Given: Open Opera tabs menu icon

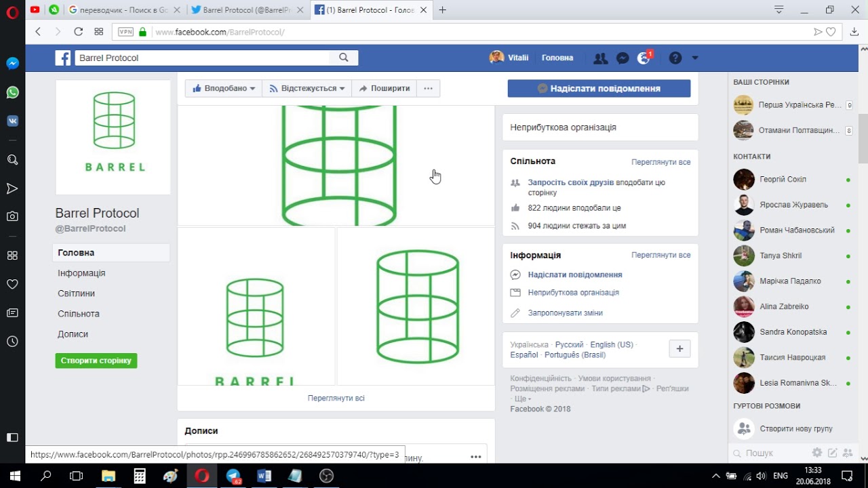Looking at the screenshot, I should click(779, 9).
